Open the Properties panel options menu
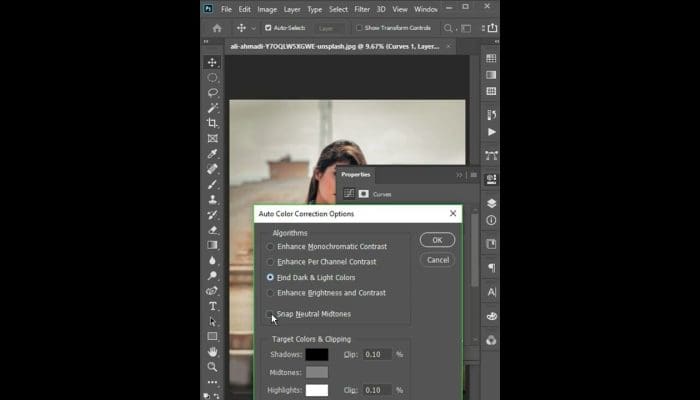 (x=473, y=174)
